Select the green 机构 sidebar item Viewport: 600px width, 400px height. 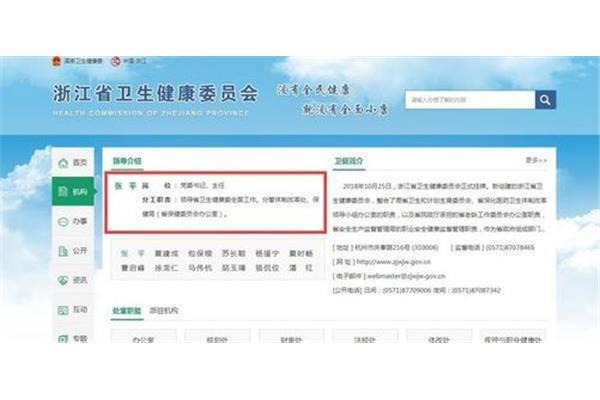73,191
